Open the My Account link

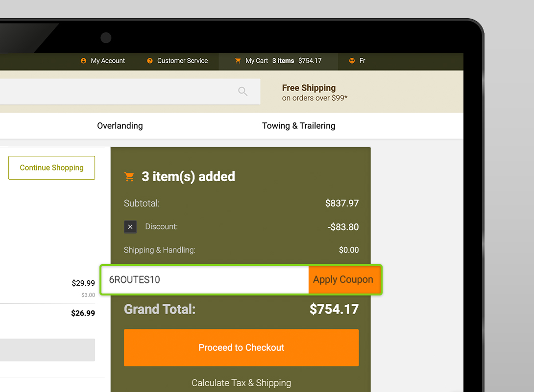click(x=108, y=61)
